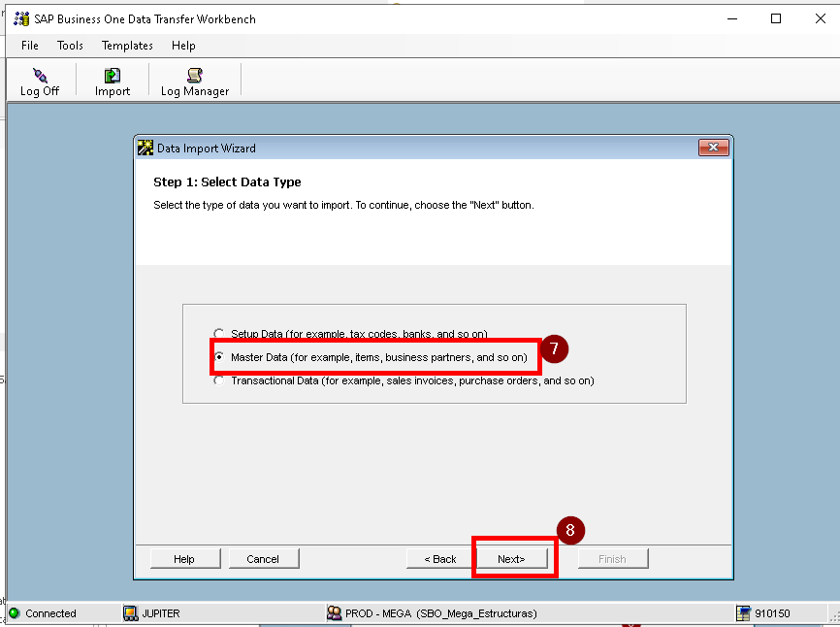Viewport: 840px width, 627px height.
Task: Click the Cancel button
Action: point(264,558)
